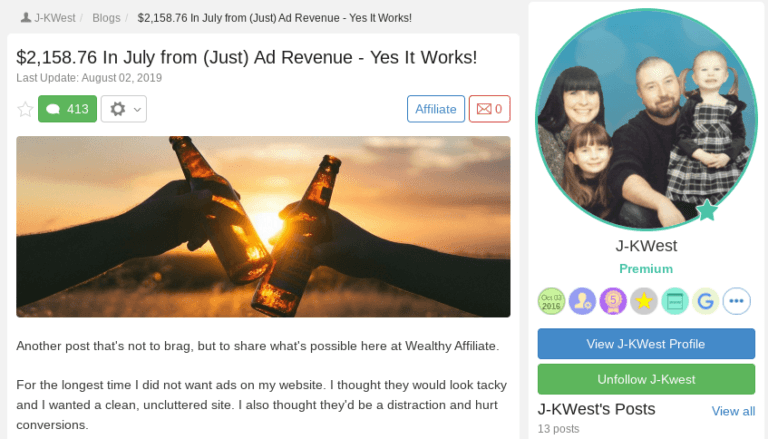
Task: Click the favorite star icon
Action: click(25, 109)
